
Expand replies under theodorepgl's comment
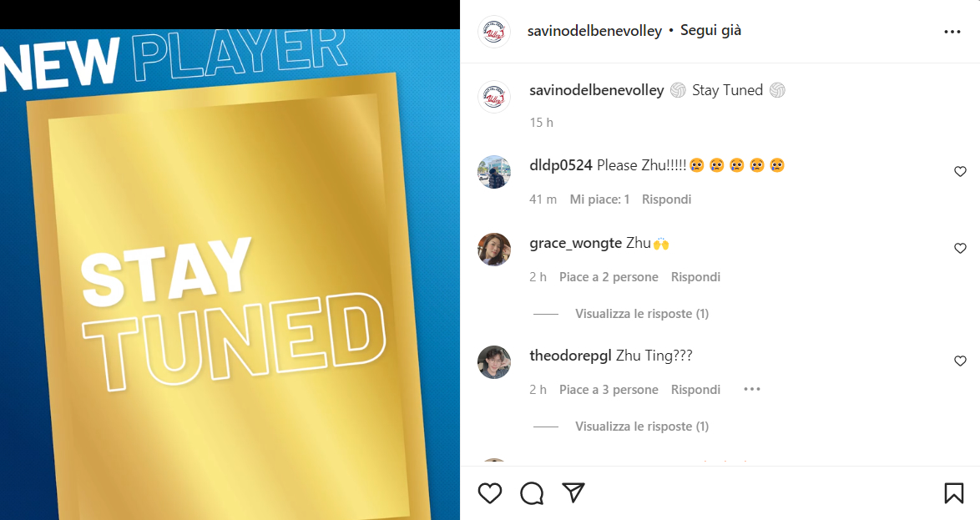tap(642, 427)
